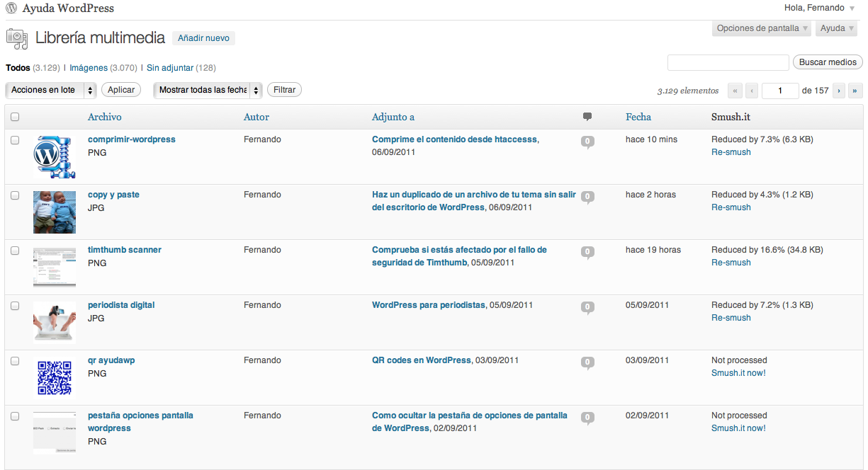868x470 pixels.
Task: Jump to last page of results
Action: 856,91
